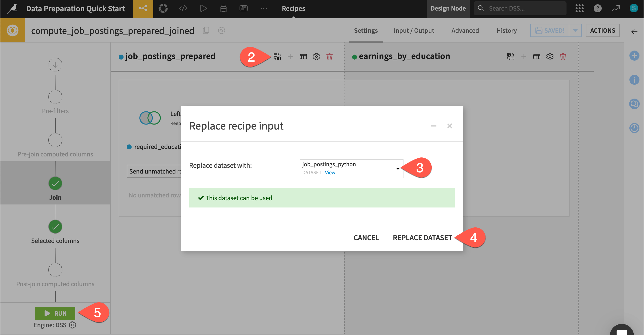Click CANCEL in Replace recipe input dialog
This screenshot has width=644, height=335.
point(366,238)
